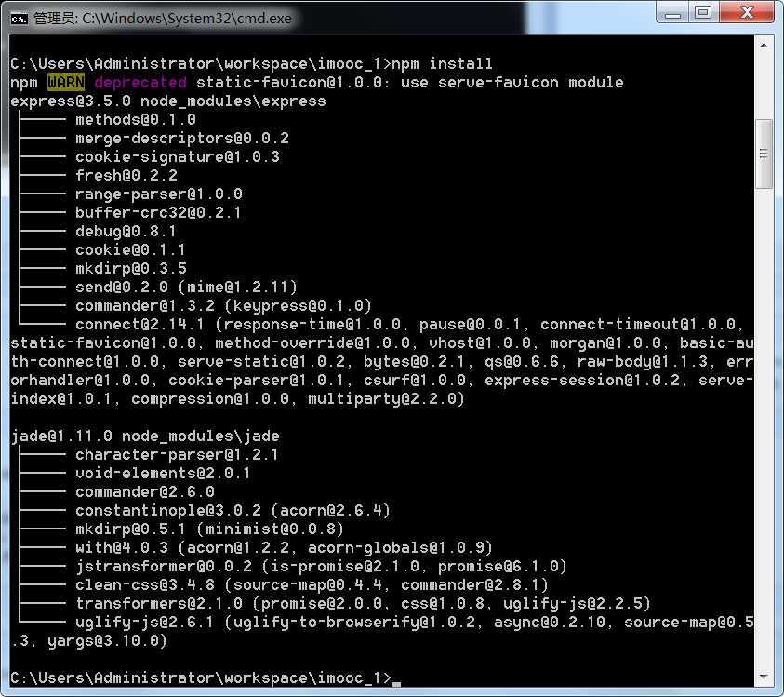Click the 'mkdirp@0.3.5' entry
784x697 pixels.
pyautogui.click(x=130, y=268)
